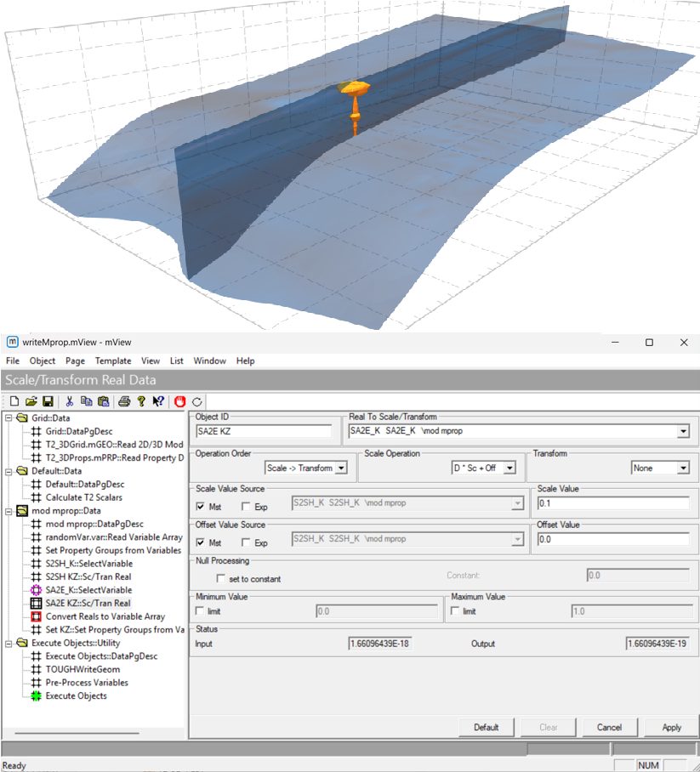Toggle Exp checkbox under Scale Value Source

coord(245,506)
